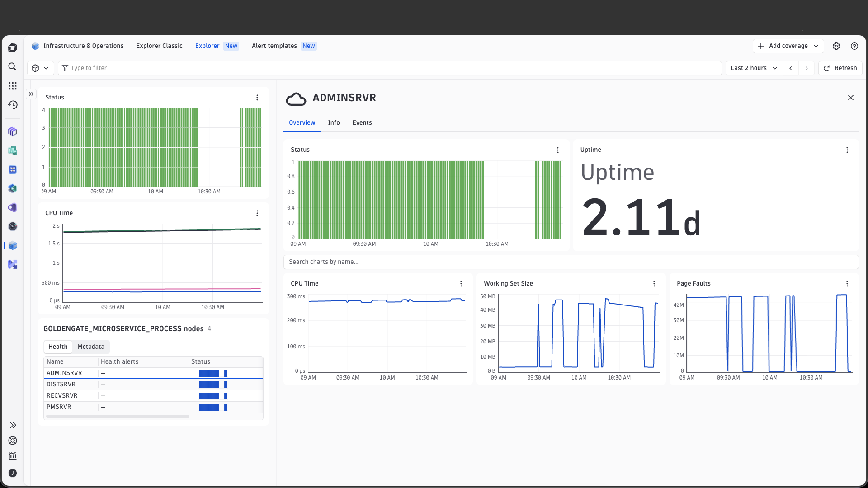Open the lifebuoy support icon in sidebar

(13, 441)
